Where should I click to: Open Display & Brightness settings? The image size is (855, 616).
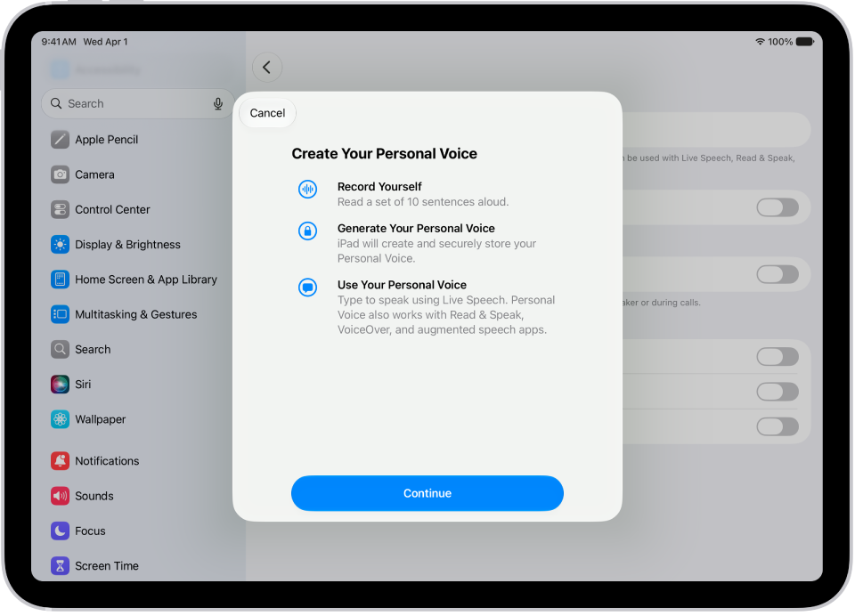(x=136, y=244)
